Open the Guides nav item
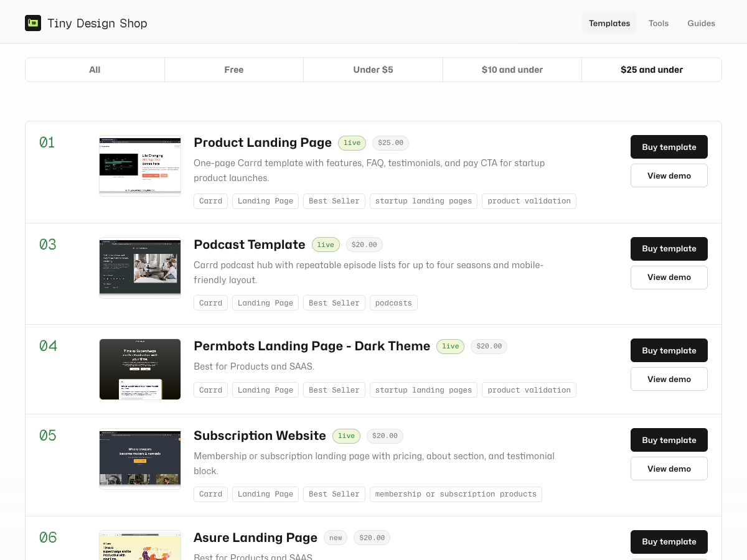Screen dimensions: 747x560 (x=702, y=23)
